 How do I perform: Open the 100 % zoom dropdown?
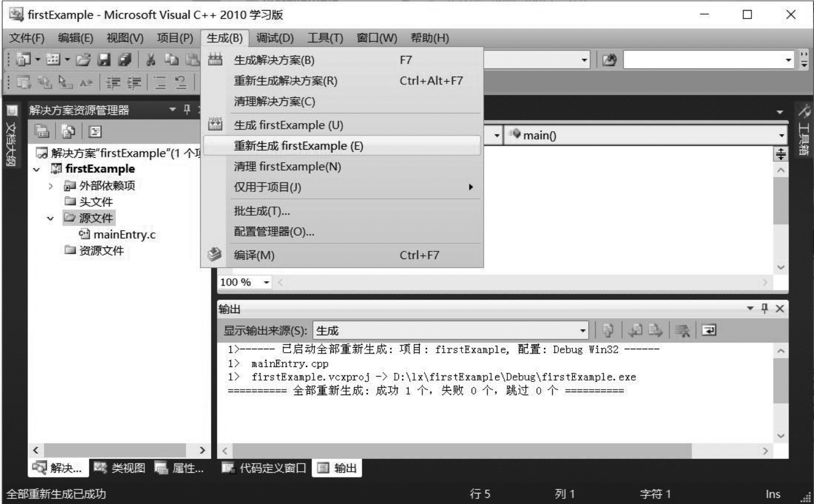[266, 282]
